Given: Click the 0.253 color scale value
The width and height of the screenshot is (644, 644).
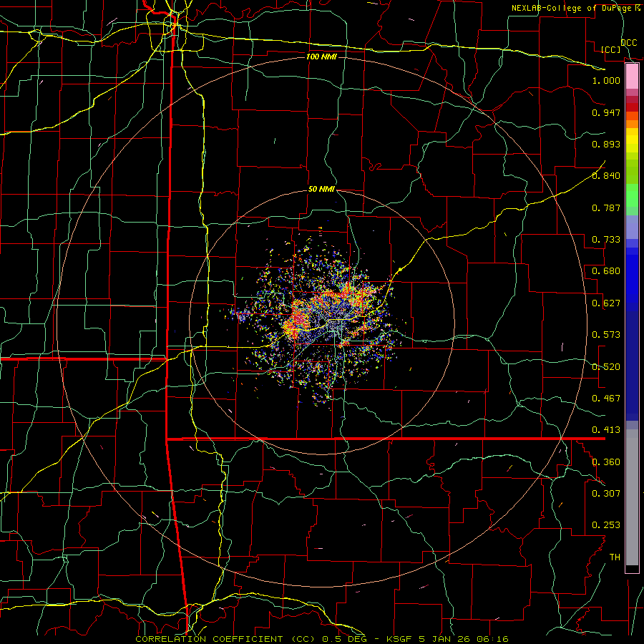Looking at the screenshot, I should click(x=606, y=525).
